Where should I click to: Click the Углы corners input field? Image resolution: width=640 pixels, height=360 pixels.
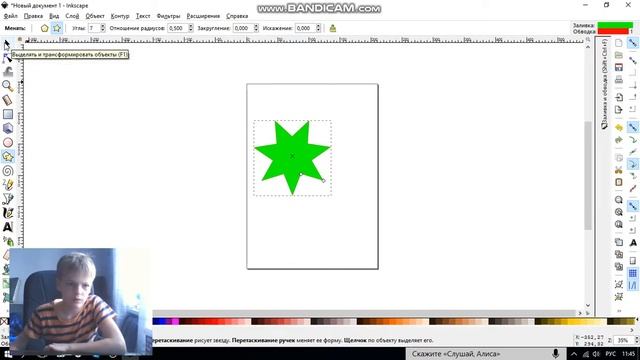coord(94,28)
